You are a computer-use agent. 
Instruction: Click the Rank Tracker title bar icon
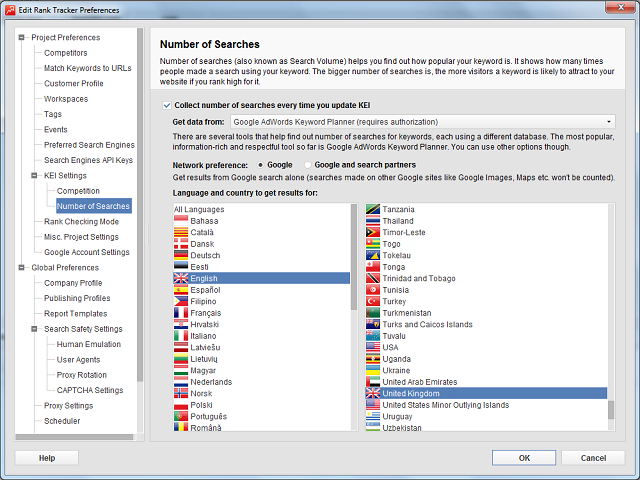pyautogui.click(x=10, y=10)
